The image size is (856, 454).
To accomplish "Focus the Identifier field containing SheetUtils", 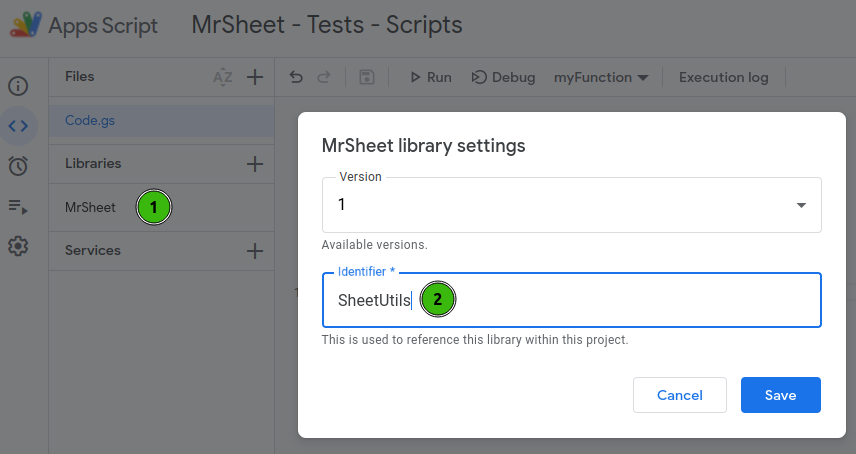I will point(572,300).
